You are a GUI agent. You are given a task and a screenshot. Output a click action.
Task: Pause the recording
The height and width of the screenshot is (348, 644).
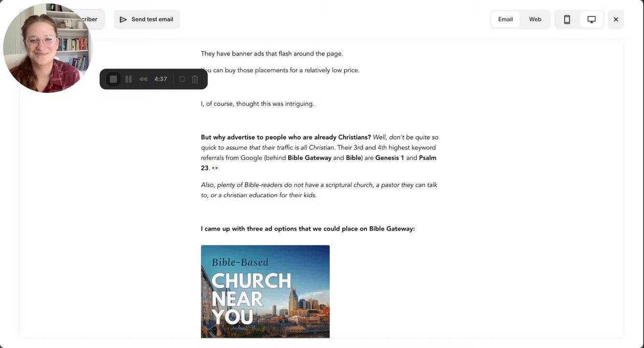[128, 79]
